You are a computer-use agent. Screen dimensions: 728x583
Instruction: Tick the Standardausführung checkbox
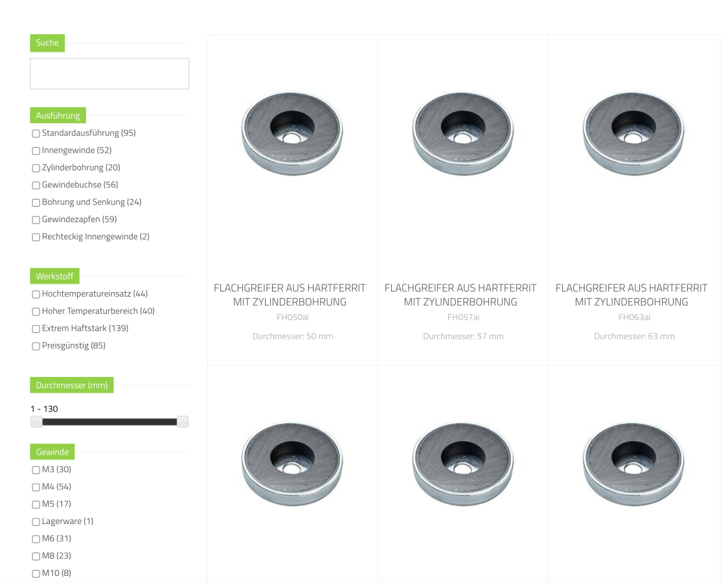(x=36, y=133)
